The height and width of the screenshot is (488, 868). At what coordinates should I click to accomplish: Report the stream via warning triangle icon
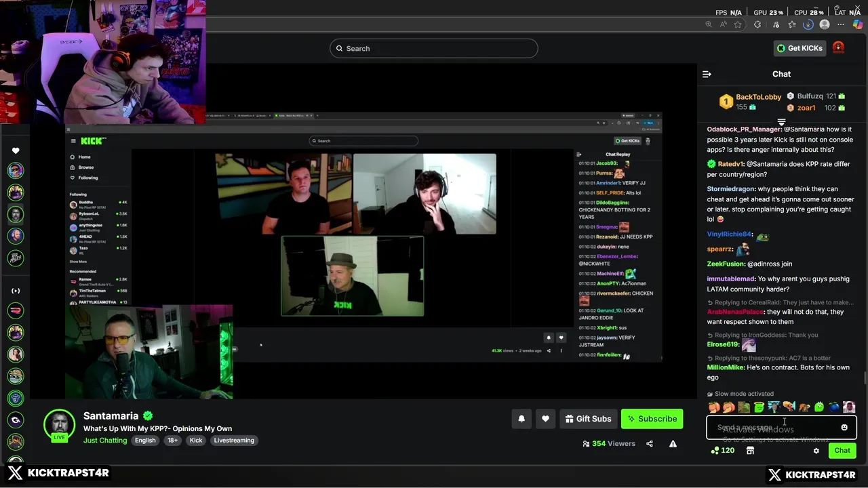[673, 444]
